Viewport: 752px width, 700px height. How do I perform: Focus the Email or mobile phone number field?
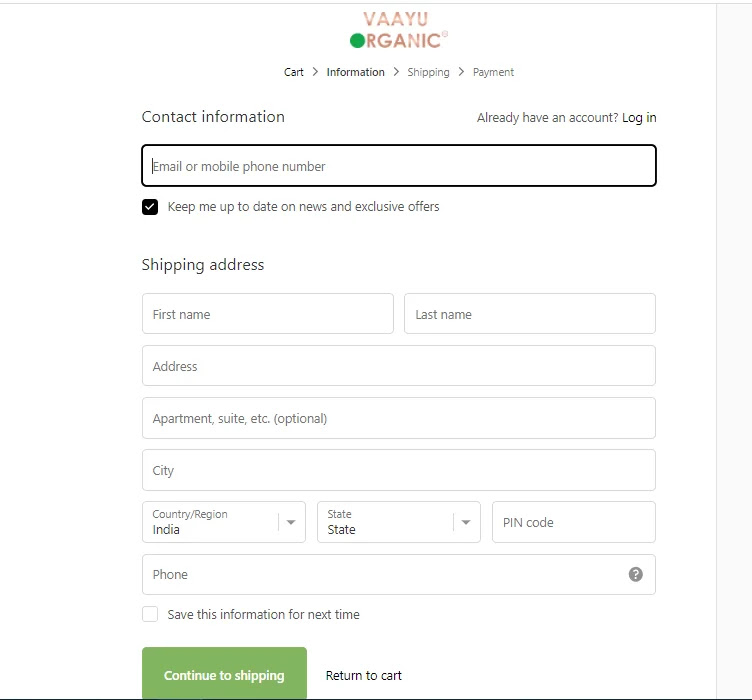pos(399,165)
